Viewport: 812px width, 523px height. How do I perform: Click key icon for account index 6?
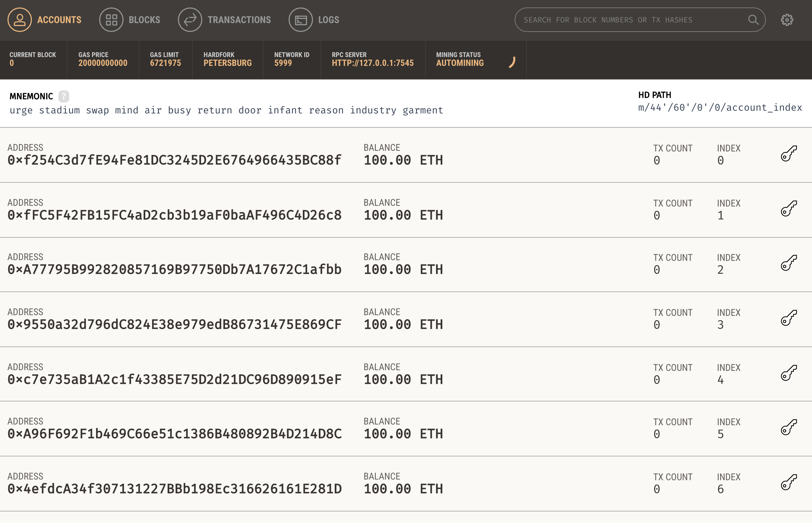[789, 483]
